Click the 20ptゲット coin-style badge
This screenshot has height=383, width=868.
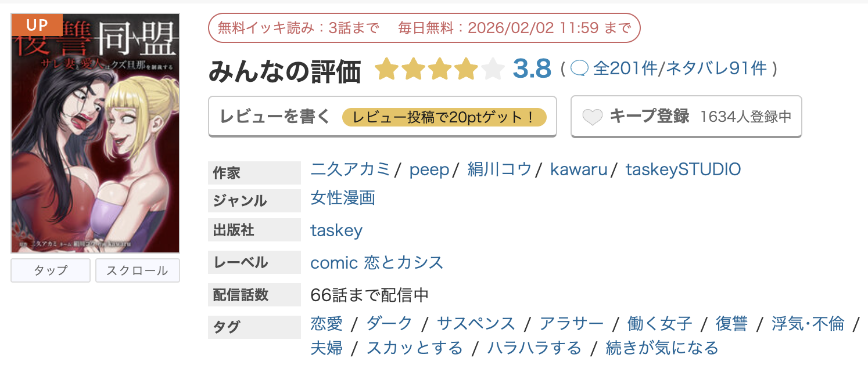[x=445, y=117]
